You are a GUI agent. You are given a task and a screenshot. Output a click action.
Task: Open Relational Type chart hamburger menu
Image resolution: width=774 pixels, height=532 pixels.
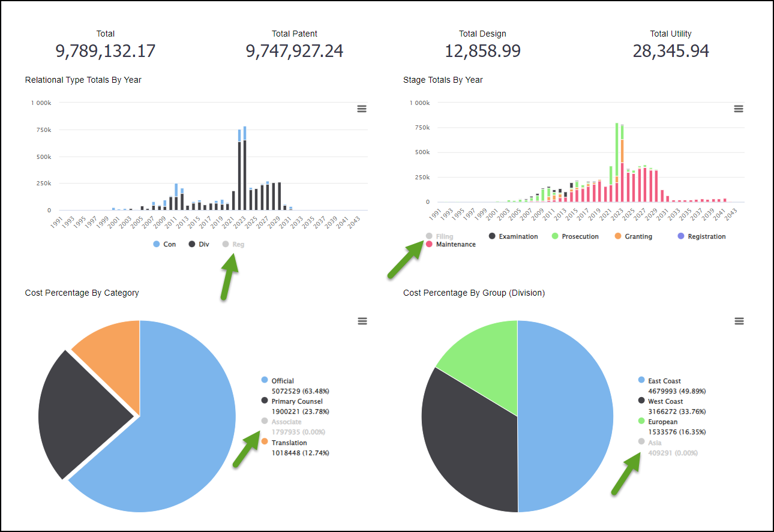pos(361,109)
